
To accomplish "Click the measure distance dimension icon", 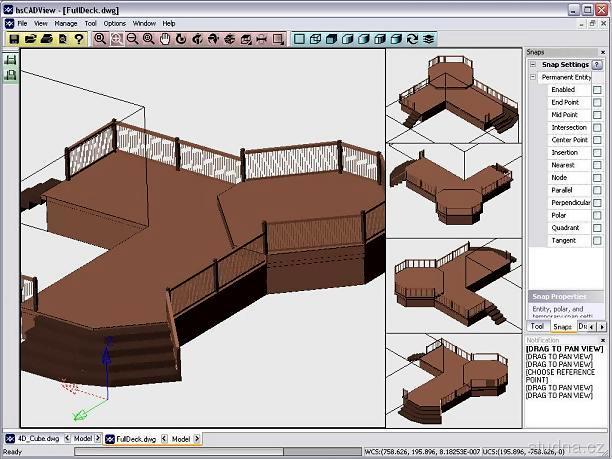I will 262,39.
